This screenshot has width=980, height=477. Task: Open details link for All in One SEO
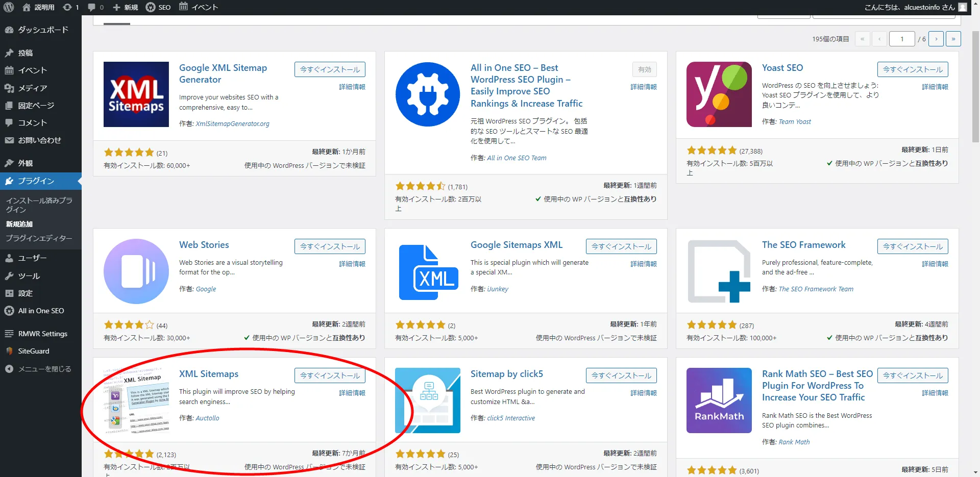[644, 87]
